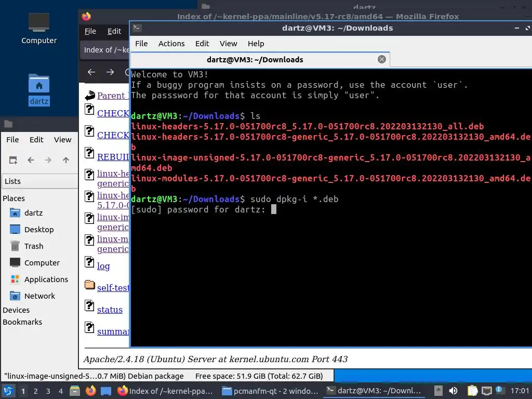Click the clock showing 17:01
Image resolution: width=532 pixels, height=399 pixels.
pos(520,391)
